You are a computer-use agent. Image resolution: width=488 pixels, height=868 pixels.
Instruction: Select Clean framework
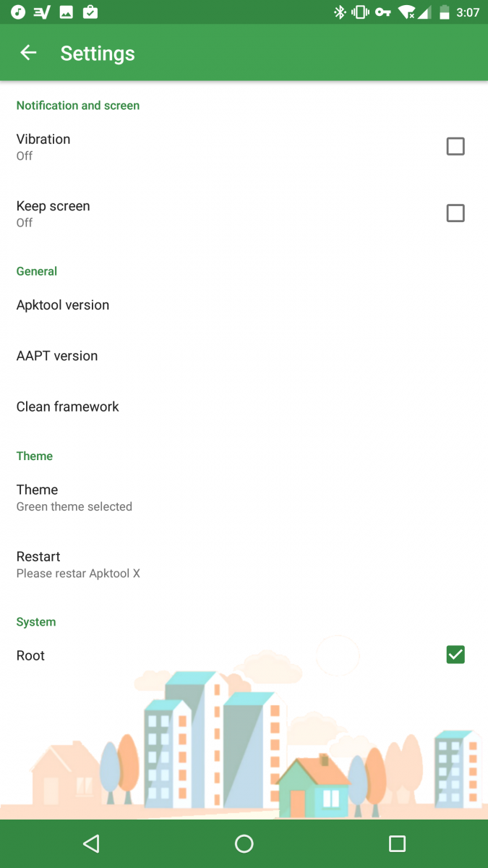[67, 407]
